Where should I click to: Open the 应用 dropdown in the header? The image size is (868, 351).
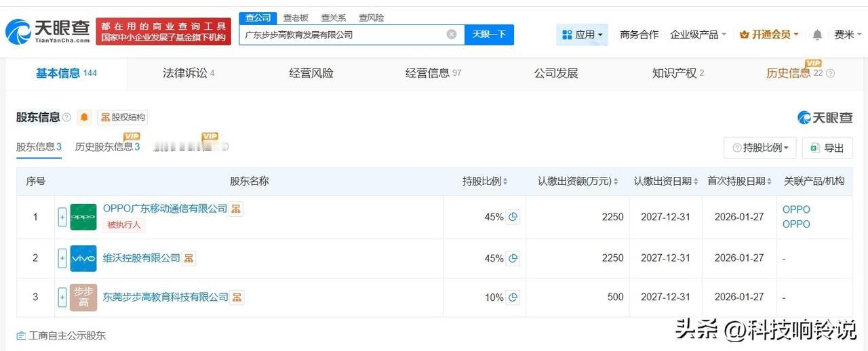pos(582,35)
